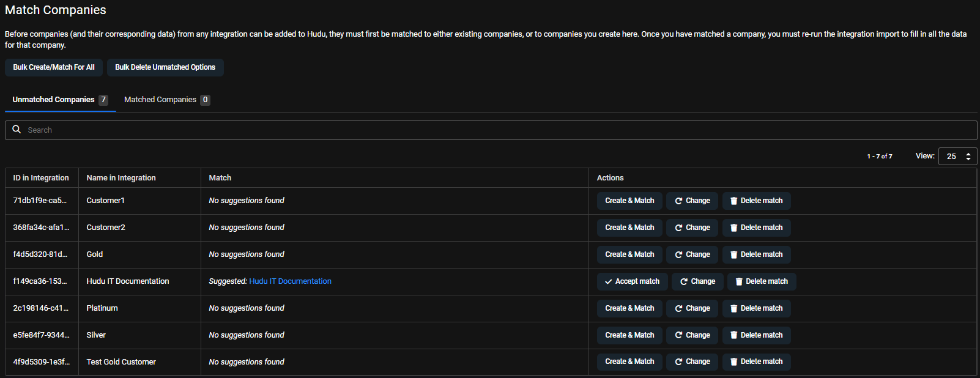This screenshot has height=378, width=980.
Task: Create & Match the Gold company
Action: pyautogui.click(x=629, y=254)
